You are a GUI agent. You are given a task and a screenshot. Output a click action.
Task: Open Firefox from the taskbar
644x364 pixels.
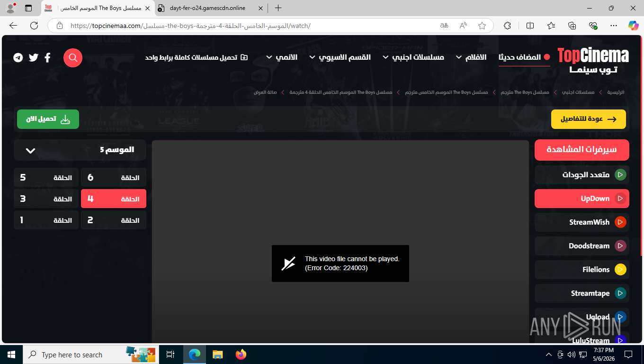[x=241, y=355]
